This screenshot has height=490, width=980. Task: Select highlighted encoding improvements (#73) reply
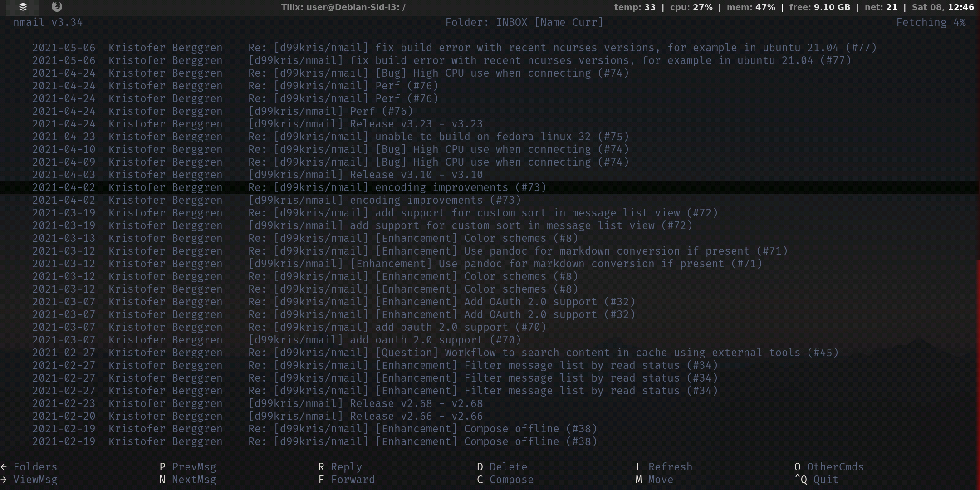tap(397, 187)
